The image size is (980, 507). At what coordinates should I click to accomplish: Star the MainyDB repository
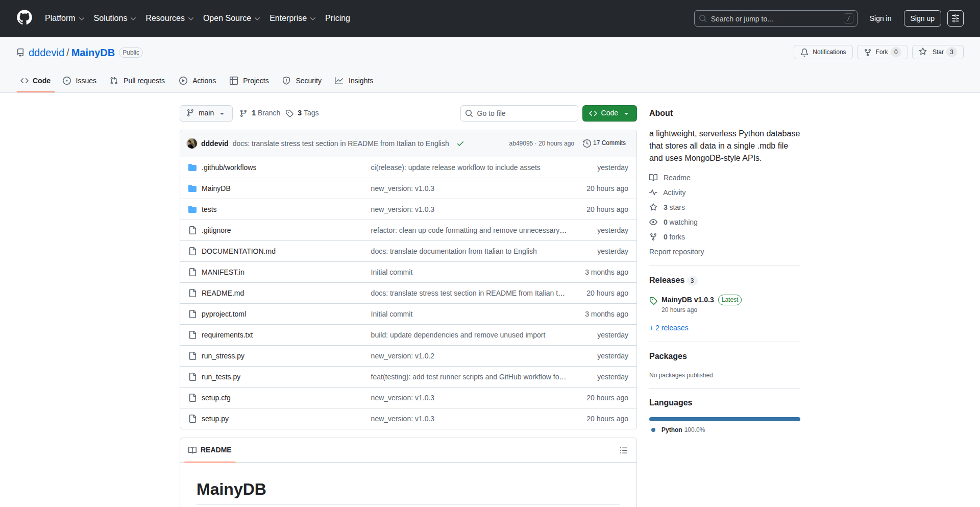938,52
